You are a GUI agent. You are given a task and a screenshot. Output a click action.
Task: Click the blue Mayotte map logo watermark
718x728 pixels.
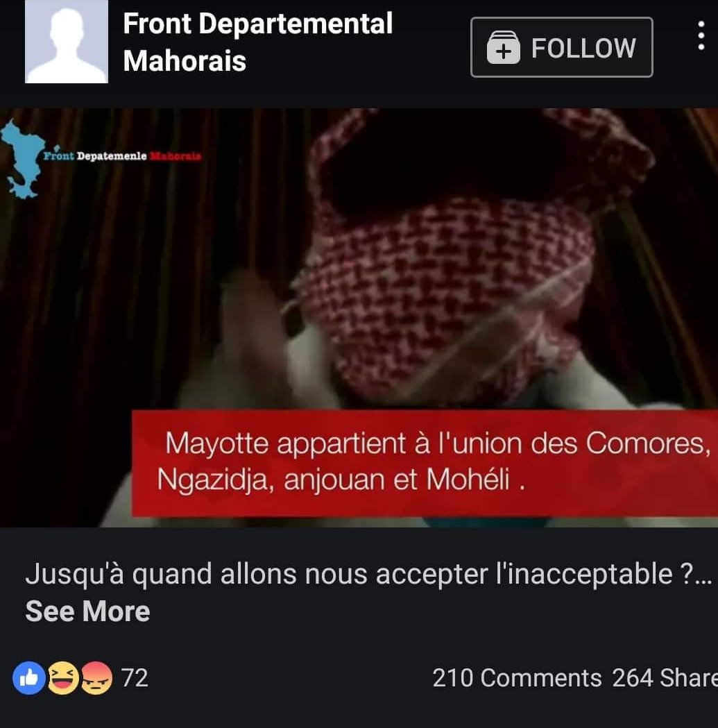click(x=23, y=159)
